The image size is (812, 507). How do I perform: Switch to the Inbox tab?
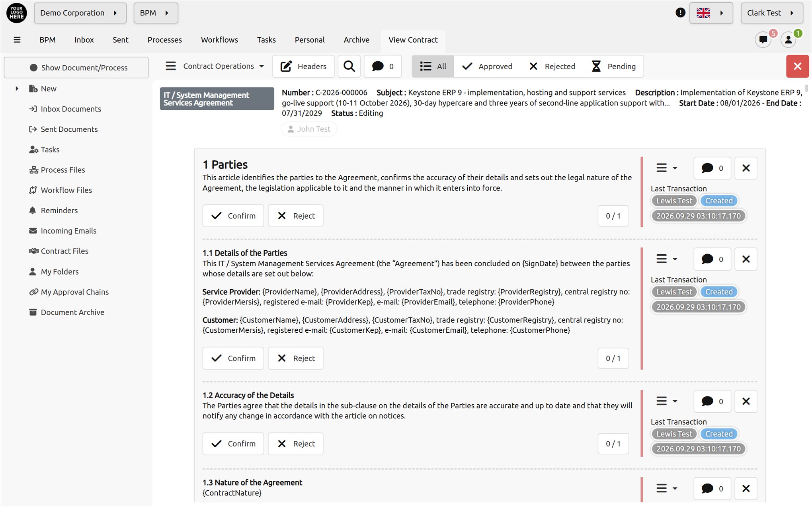[84, 40]
